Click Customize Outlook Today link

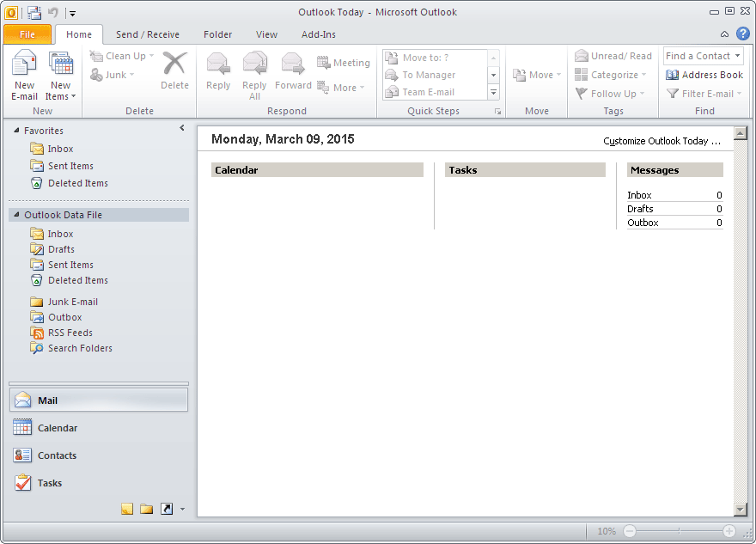tap(661, 141)
